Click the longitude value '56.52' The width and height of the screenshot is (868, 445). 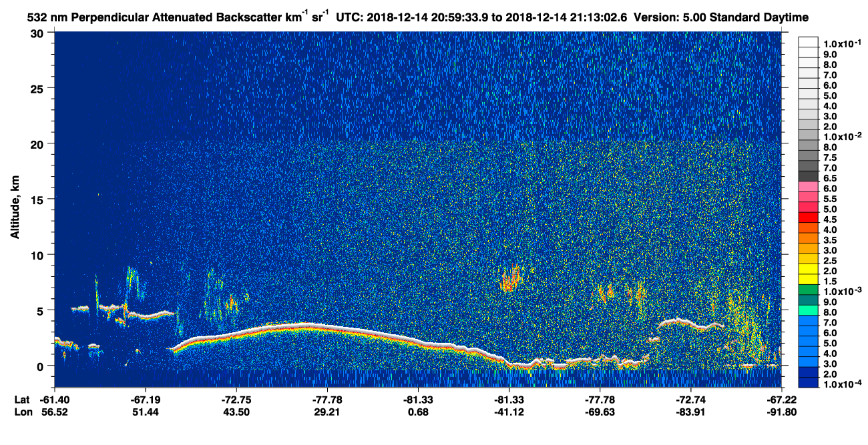(54, 412)
